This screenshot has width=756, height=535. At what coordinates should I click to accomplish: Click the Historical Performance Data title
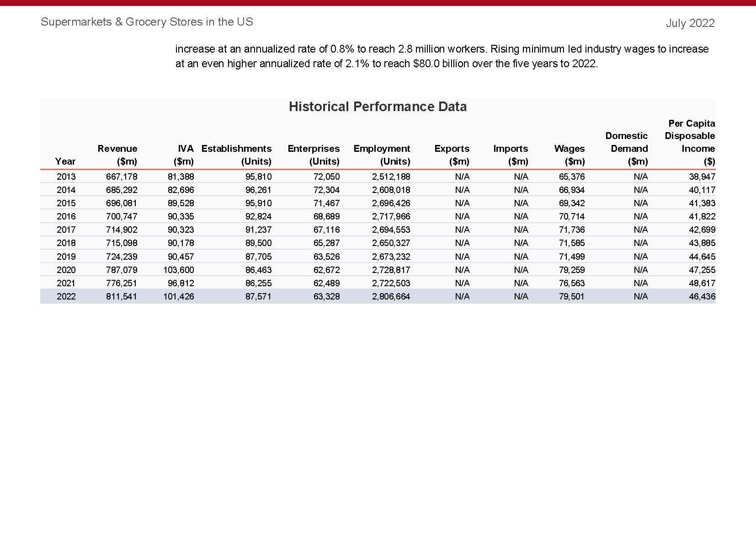[378, 107]
